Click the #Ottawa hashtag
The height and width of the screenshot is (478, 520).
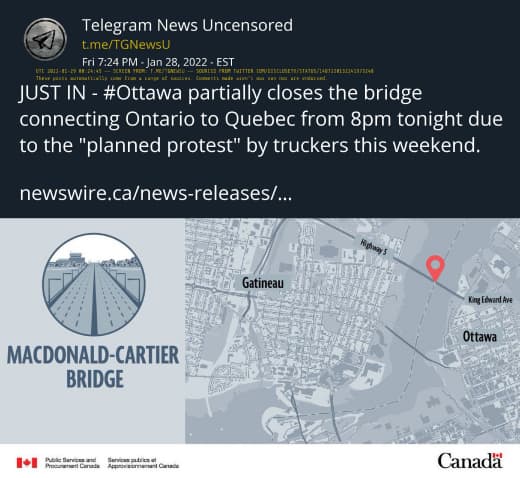(143, 93)
